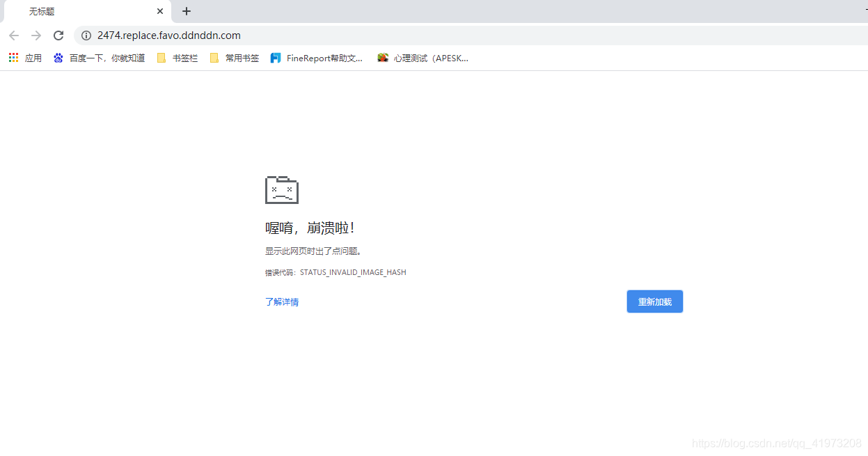868x456 pixels.
Task: Open the Baidu favicon bookmark
Action: click(x=58, y=58)
